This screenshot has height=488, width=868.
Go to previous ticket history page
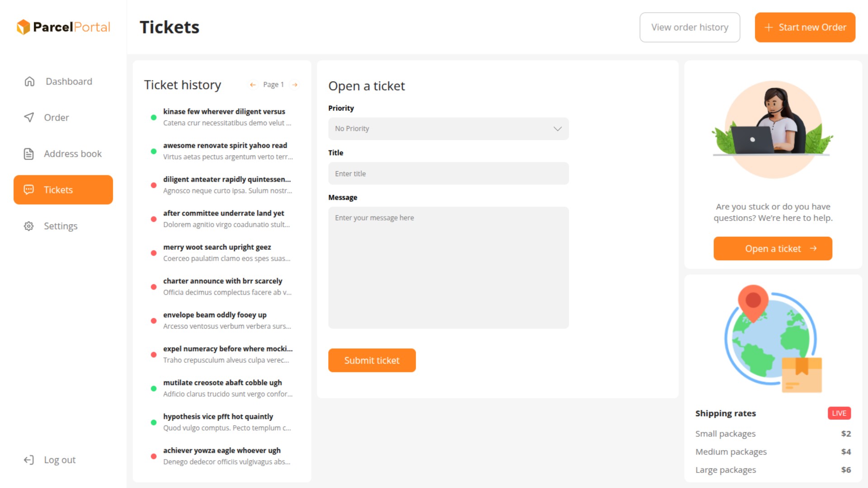pyautogui.click(x=253, y=84)
